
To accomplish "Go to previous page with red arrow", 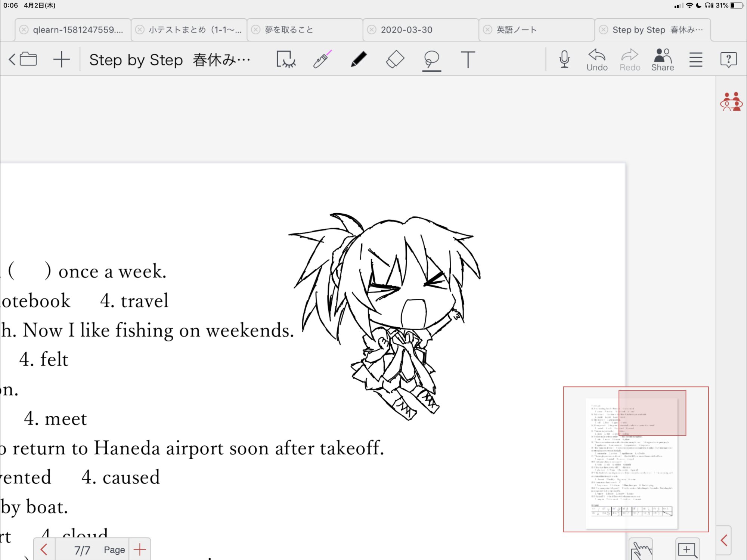I will (44, 550).
